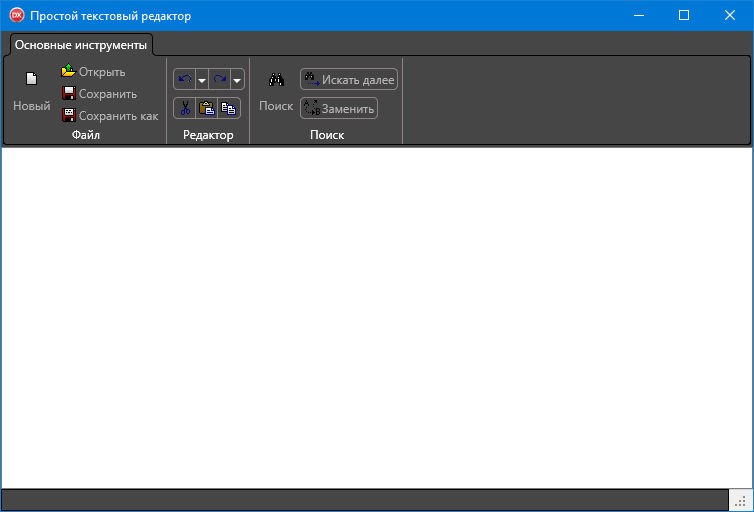Click the undo arrow icon

click(x=185, y=79)
